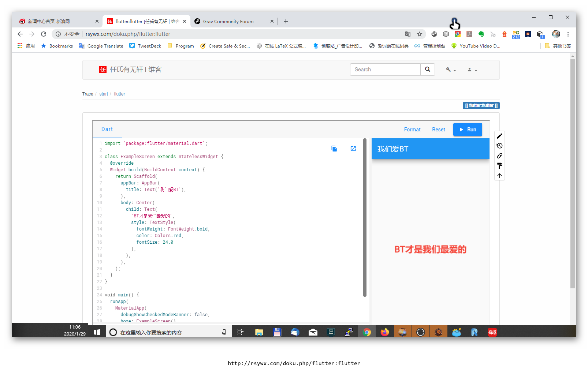Open the 在线 LaTeX 公式编辑 bookmark
The height and width of the screenshot is (378, 588).
click(281, 46)
